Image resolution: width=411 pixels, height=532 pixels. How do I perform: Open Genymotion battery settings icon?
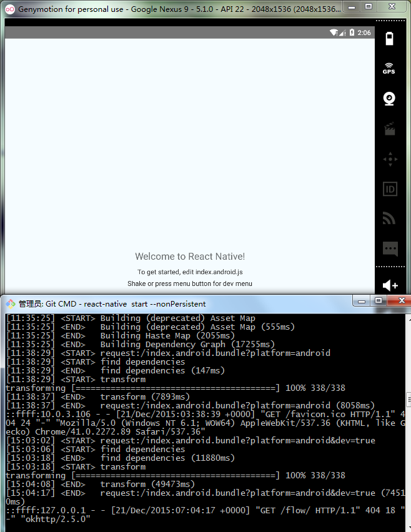coord(389,38)
